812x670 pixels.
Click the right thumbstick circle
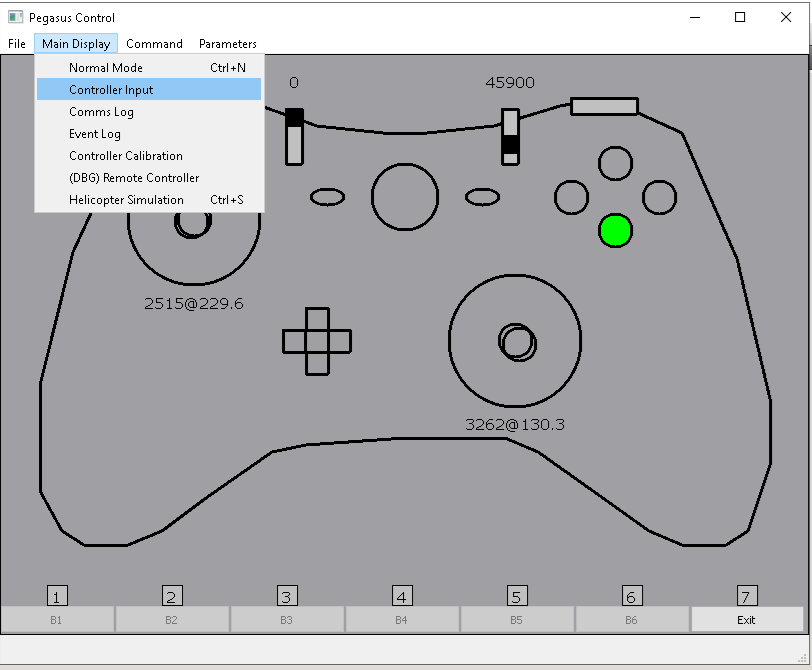pos(516,342)
